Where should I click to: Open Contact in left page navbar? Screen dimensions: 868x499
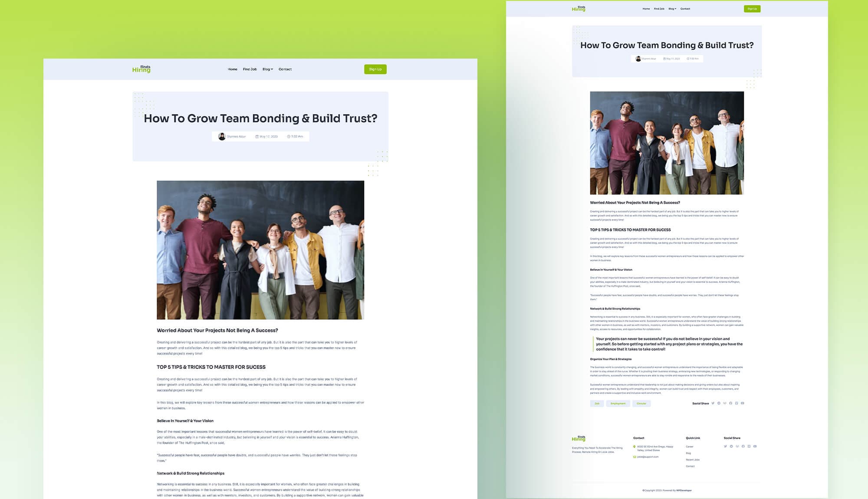(x=285, y=69)
